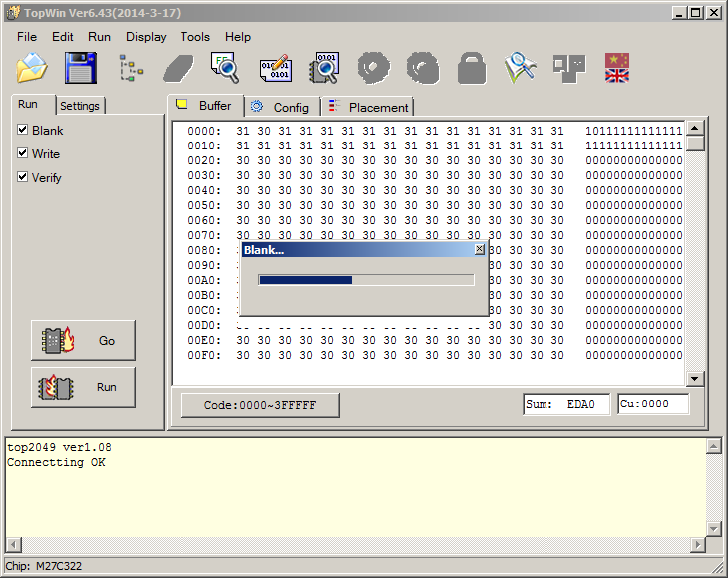The image size is (728, 578).
Task: Toggle the Write checkbox
Action: pyautogui.click(x=23, y=153)
